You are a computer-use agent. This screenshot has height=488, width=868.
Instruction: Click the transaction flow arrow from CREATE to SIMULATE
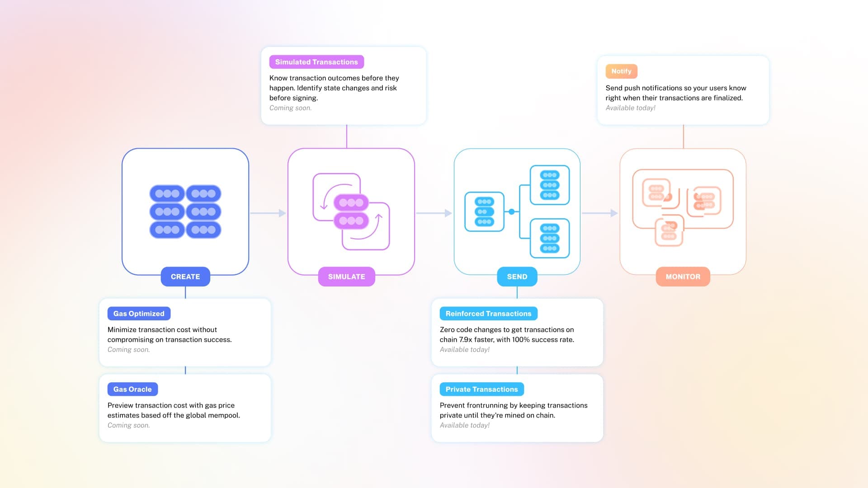[x=268, y=213]
